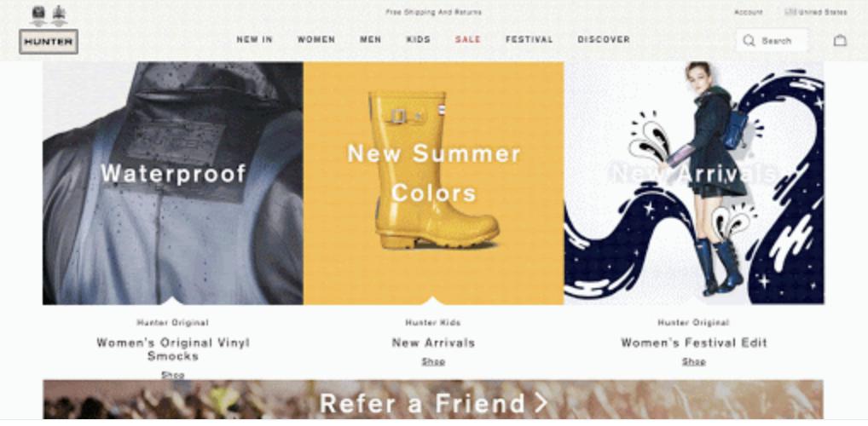Viewport: 868px width, 426px height.
Task: Click the Hunter logo in header
Action: pyautogui.click(x=49, y=42)
